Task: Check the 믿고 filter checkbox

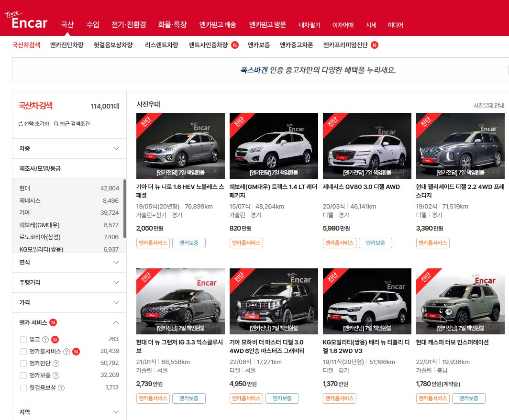Action: pyautogui.click(x=23, y=340)
